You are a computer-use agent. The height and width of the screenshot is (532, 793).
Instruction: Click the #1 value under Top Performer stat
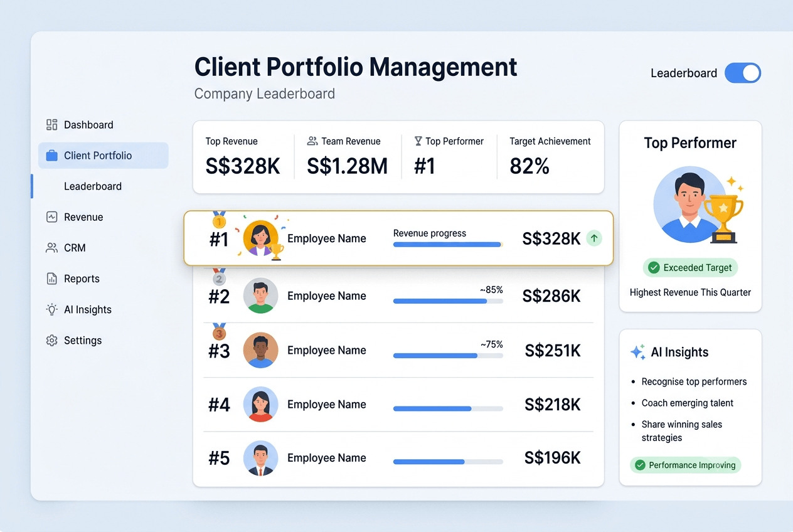point(425,166)
